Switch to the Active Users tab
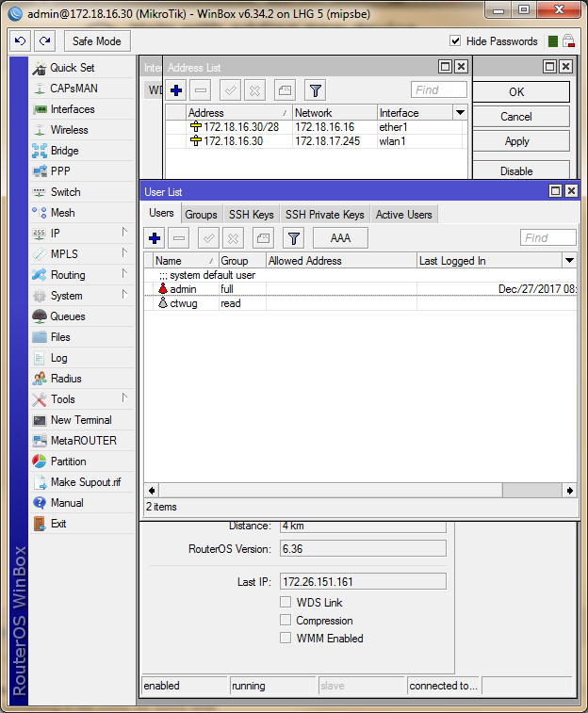Image resolution: width=588 pixels, height=713 pixels. pyautogui.click(x=403, y=215)
